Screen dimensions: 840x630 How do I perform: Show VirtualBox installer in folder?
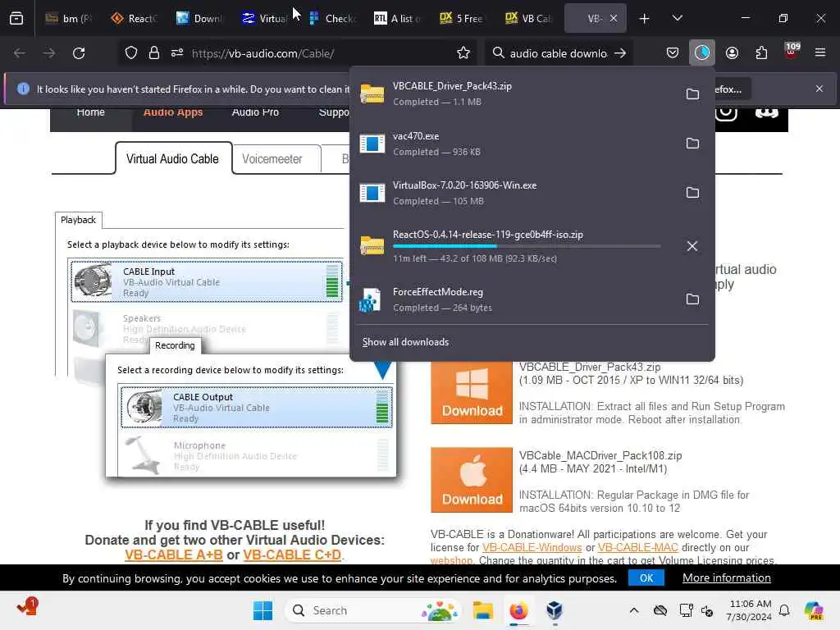pyautogui.click(x=692, y=193)
